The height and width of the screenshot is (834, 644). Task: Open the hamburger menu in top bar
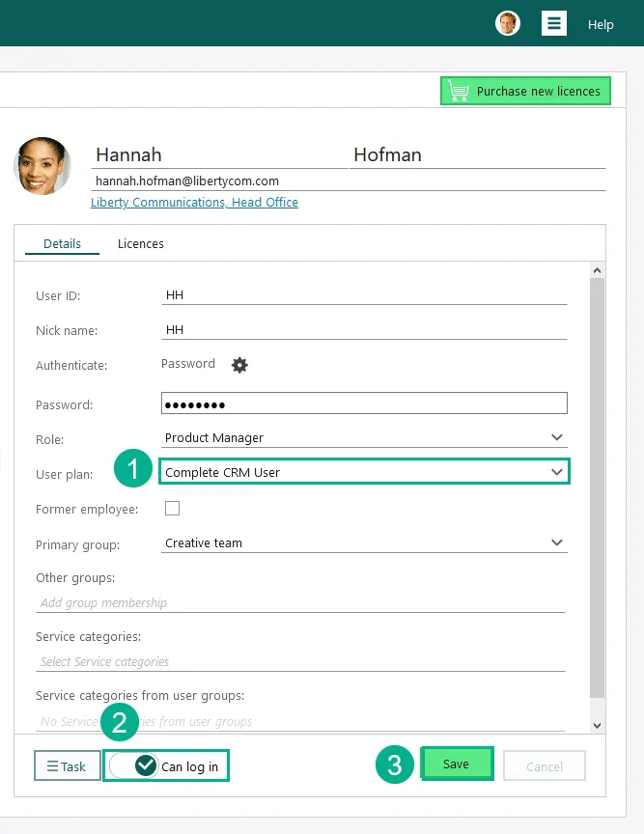[x=554, y=24]
